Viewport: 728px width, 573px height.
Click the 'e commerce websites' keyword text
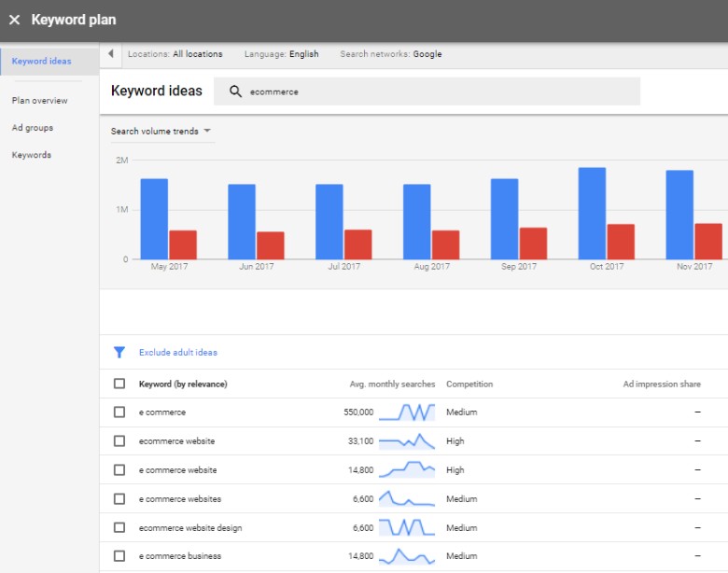click(180, 498)
